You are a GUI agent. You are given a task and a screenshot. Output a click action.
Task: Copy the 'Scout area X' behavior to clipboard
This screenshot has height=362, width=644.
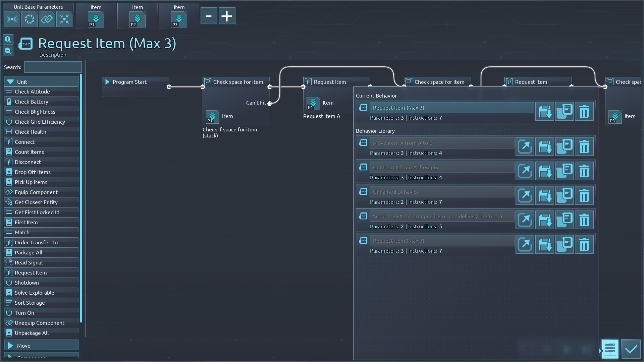tap(564, 220)
